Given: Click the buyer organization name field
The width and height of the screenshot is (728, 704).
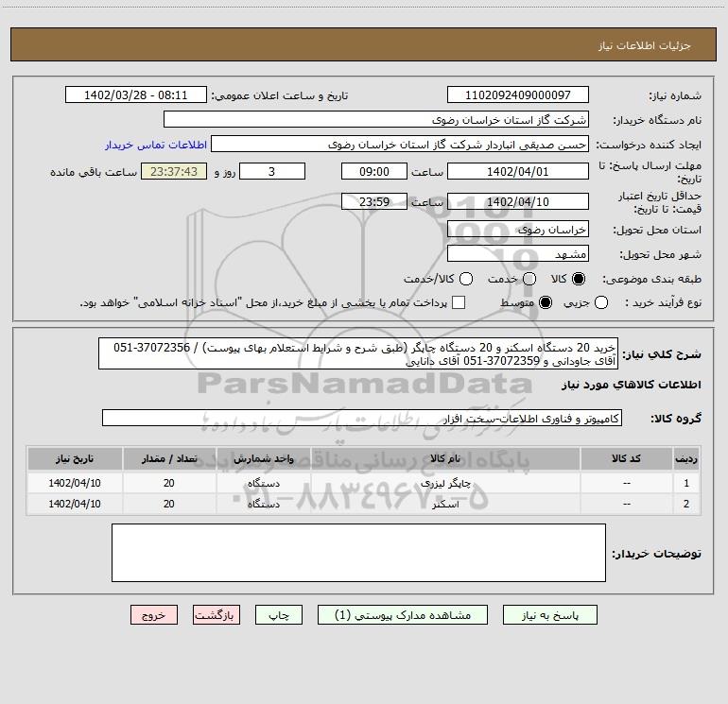Looking at the screenshot, I should [x=376, y=119].
